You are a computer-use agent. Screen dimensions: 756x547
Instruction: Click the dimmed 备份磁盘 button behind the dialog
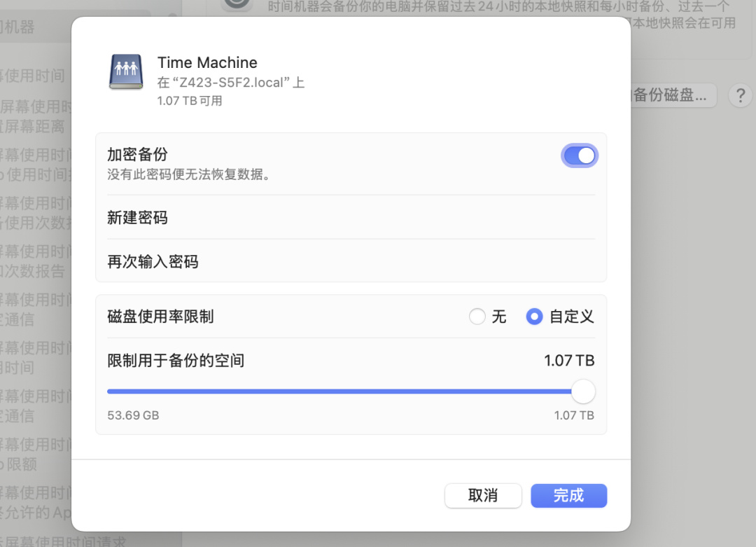(x=673, y=95)
